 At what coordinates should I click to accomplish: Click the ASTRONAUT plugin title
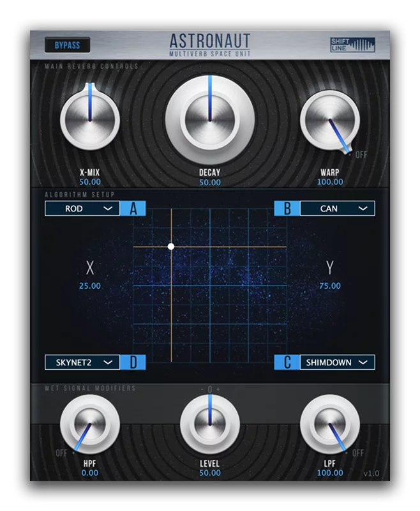210,41
